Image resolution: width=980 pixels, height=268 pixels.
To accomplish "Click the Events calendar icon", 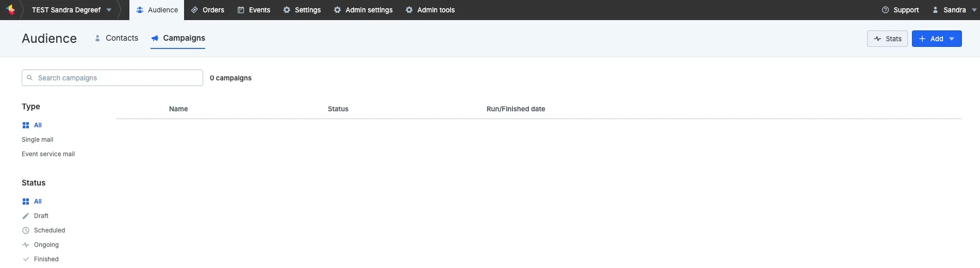I will 241,10.
